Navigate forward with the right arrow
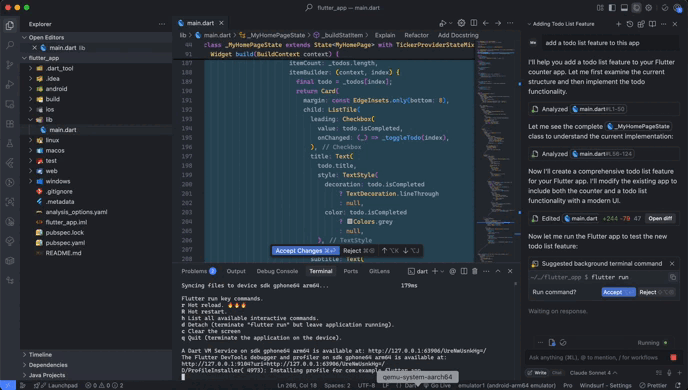The image size is (688, 390). pos(498,23)
